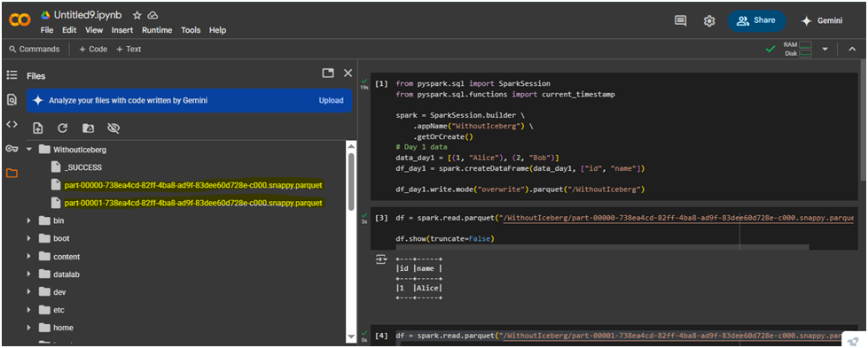Open the Runtime menu
868x348 pixels.
157,30
